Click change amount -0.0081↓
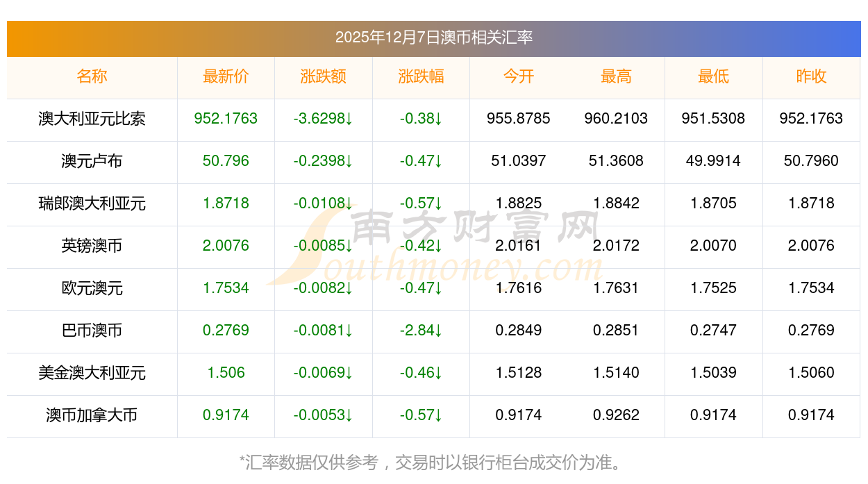868x484 pixels. pyautogui.click(x=324, y=331)
